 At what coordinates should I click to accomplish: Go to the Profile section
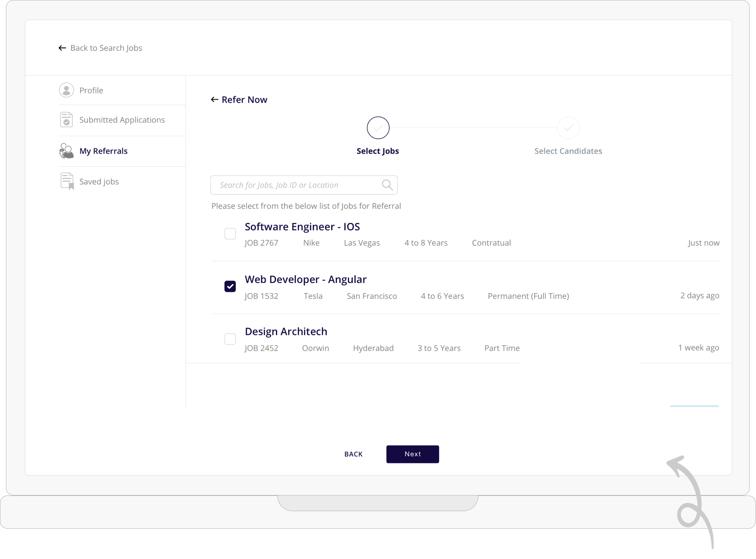(91, 90)
